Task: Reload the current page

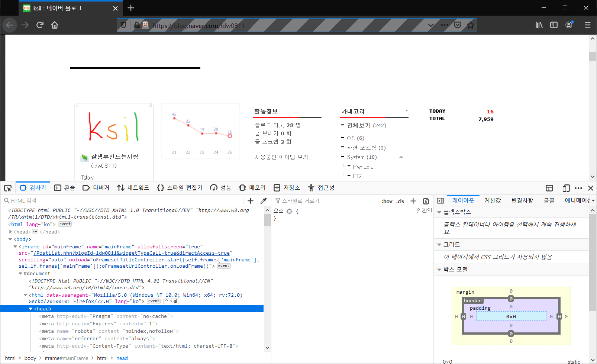Action: pos(40,25)
